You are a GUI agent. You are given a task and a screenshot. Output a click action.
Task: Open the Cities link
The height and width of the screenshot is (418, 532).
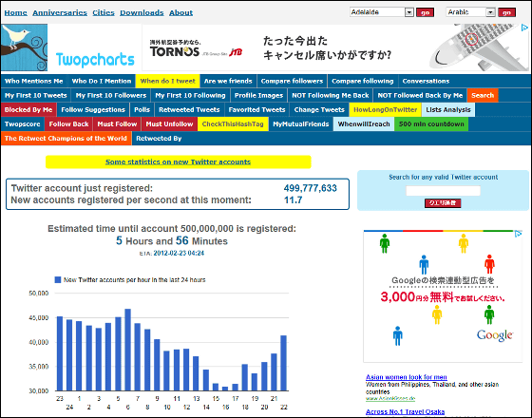(x=104, y=12)
